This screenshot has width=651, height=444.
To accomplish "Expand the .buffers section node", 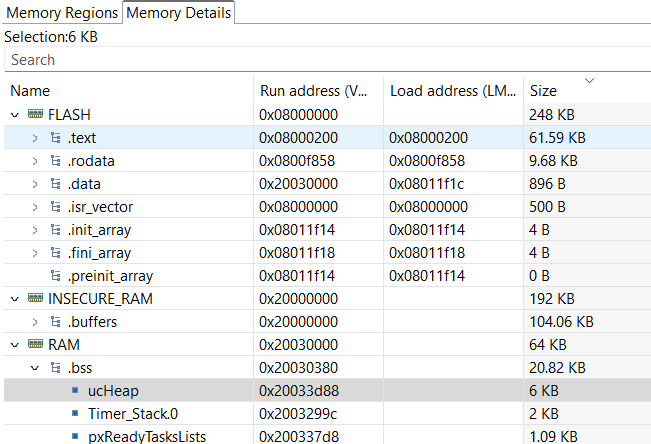I will [35, 322].
